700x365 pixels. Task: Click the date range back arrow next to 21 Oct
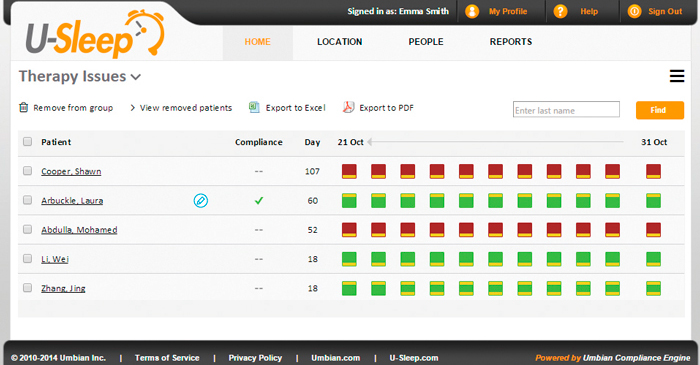pos(370,142)
